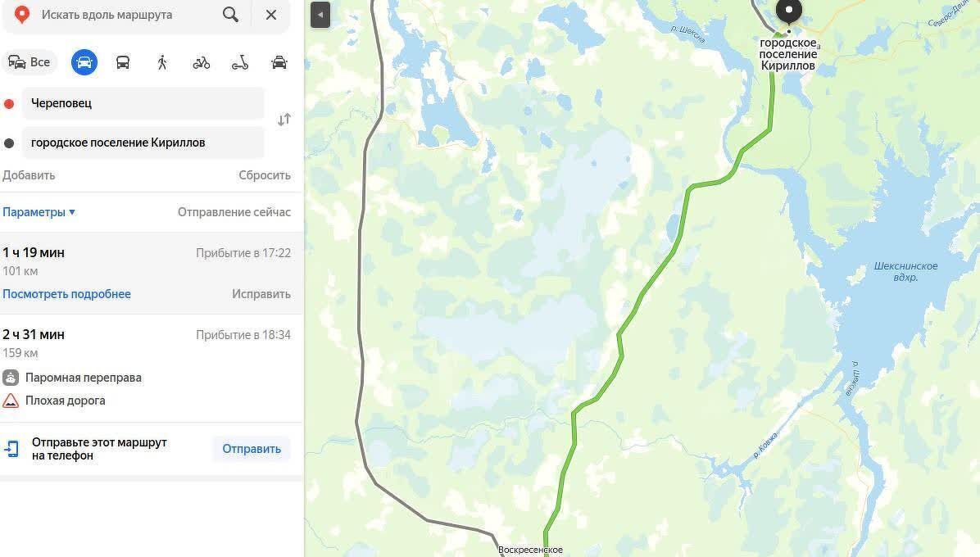The image size is (980, 557).
Task: Swap start and destination arrows
Action: click(x=284, y=120)
